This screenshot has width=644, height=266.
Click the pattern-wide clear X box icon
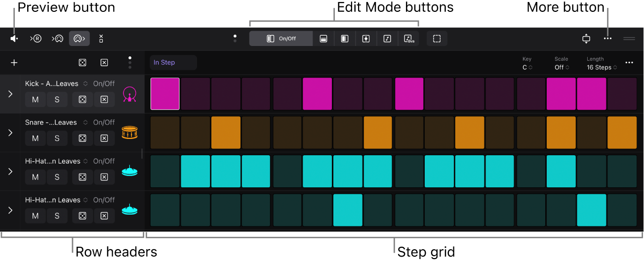pos(104,63)
